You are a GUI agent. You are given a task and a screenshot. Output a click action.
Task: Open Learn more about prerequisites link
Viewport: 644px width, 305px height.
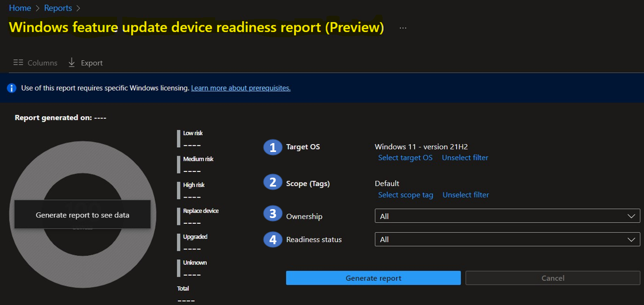point(241,88)
